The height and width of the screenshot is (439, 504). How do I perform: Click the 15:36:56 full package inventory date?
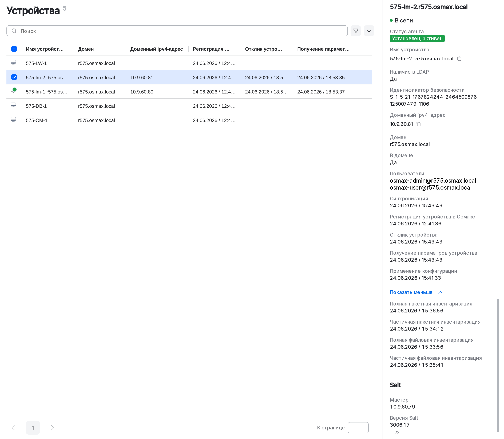tap(416, 311)
